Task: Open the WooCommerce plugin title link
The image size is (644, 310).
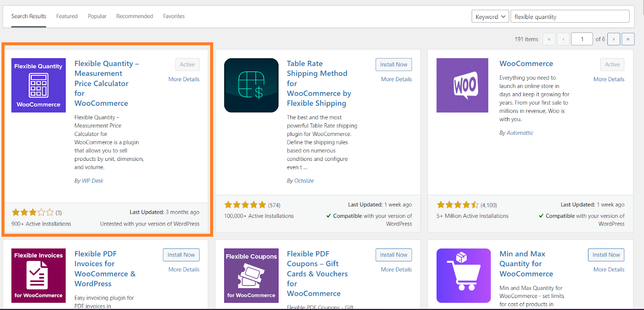Action: 526,64
